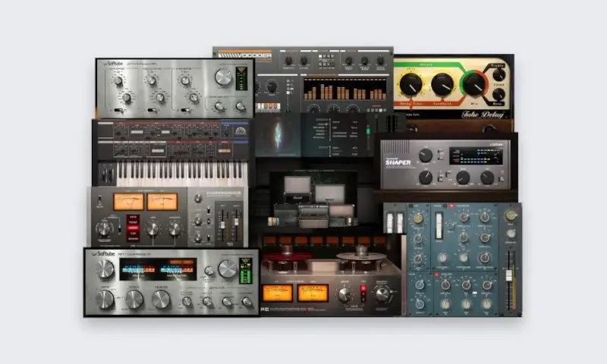The height and width of the screenshot is (364, 607).
Task: Click the Shaper blue LED display
Action: [x=476, y=156]
